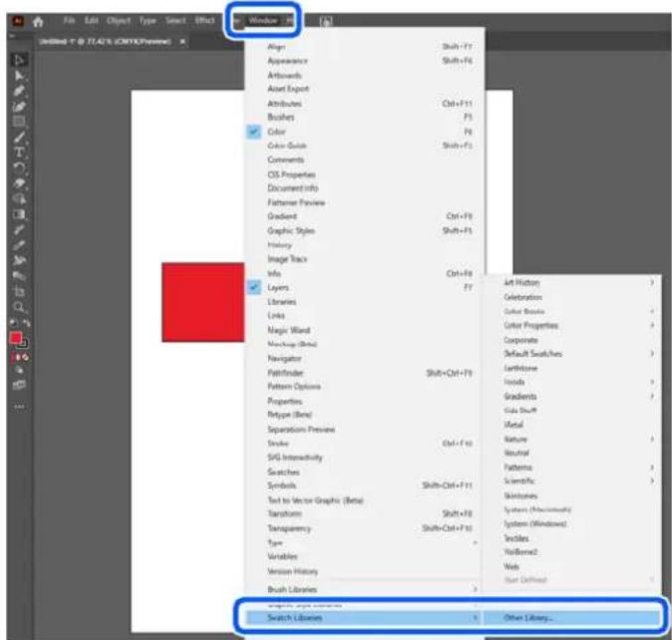
Task: Click the None (red slash) color mode button
Action: click(26, 357)
